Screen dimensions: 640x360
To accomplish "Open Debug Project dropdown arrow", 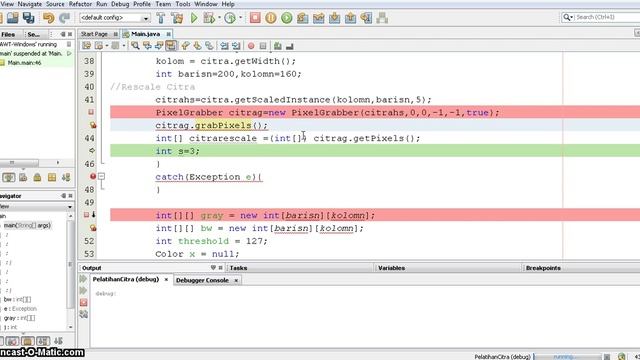I will 219,18.
